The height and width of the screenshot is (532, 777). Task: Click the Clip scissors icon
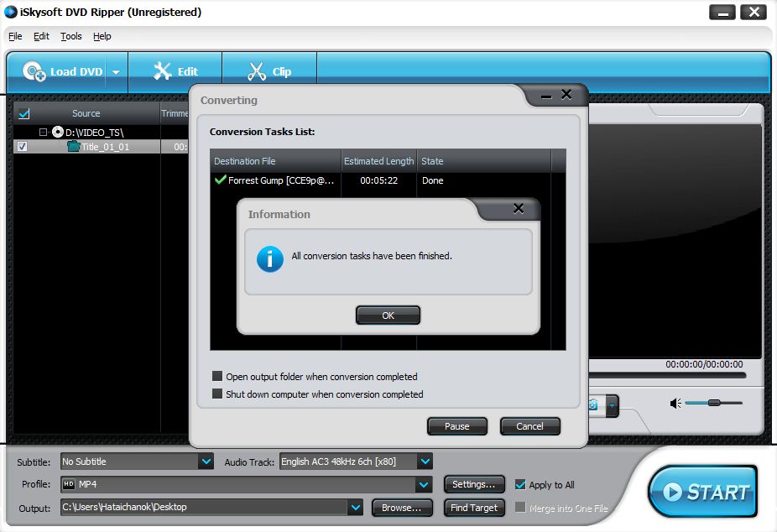pos(257,71)
